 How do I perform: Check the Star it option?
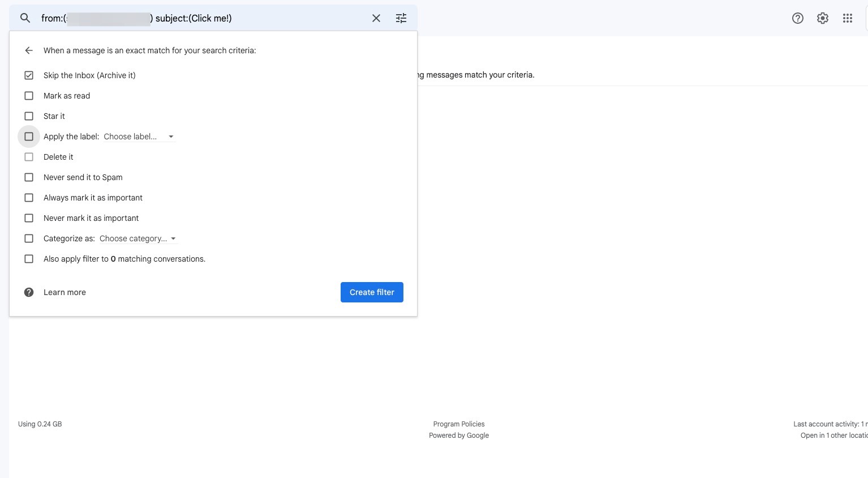tap(29, 116)
